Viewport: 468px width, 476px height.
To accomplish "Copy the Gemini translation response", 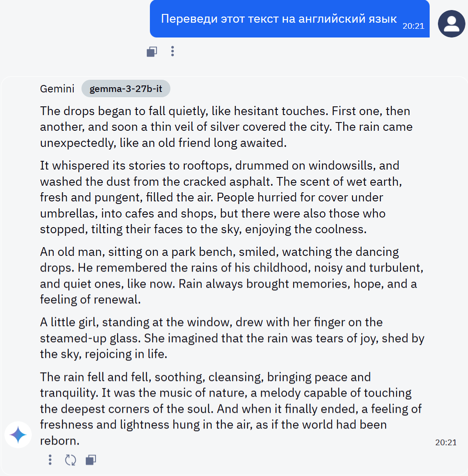I will click(x=91, y=460).
